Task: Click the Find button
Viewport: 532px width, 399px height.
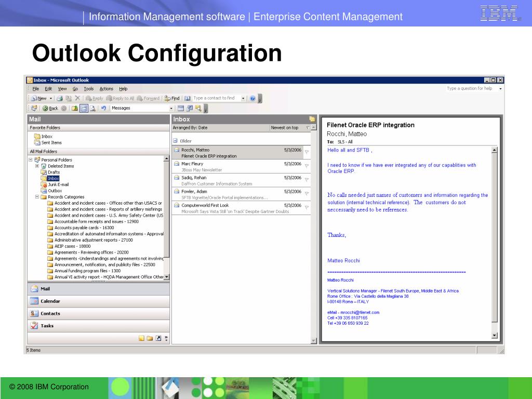Action: (x=172, y=98)
